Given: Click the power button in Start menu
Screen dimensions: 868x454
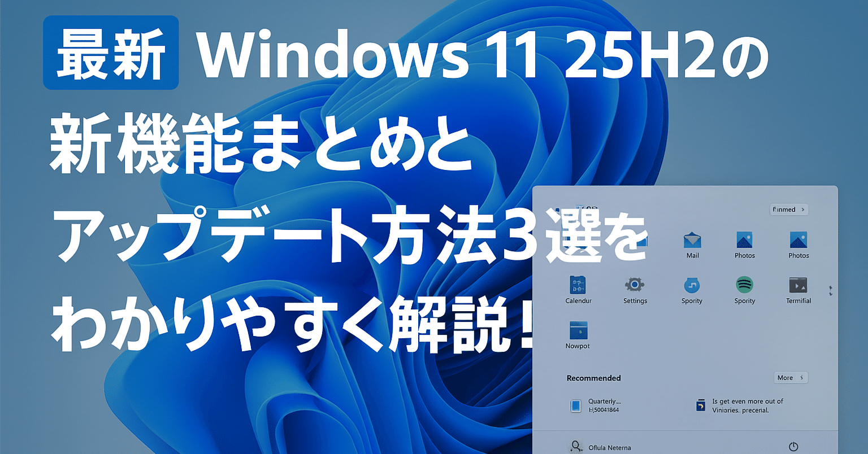Looking at the screenshot, I should pos(793,447).
